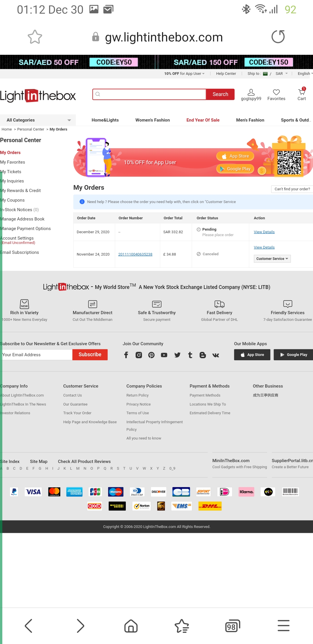Open Home&Lights menu
Screen dimensions: 313x644
tap(105, 120)
